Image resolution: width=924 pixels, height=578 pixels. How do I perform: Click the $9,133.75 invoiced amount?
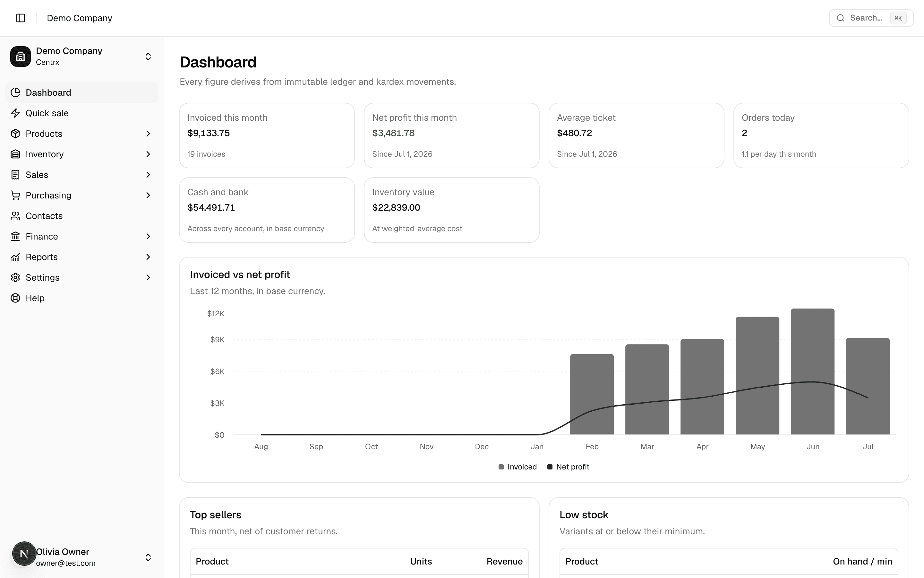click(209, 133)
